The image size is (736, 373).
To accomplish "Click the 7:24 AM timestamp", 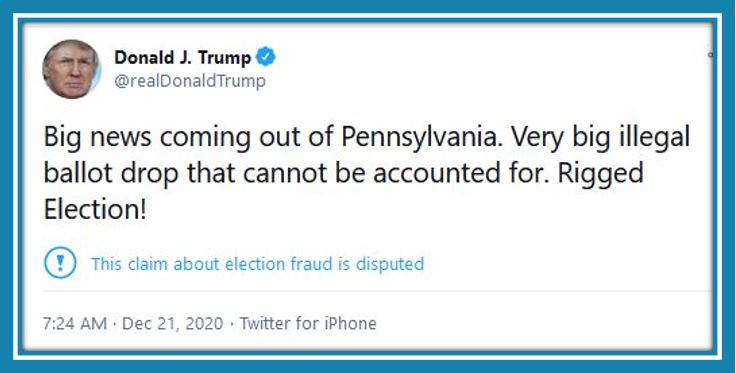I will click(75, 323).
